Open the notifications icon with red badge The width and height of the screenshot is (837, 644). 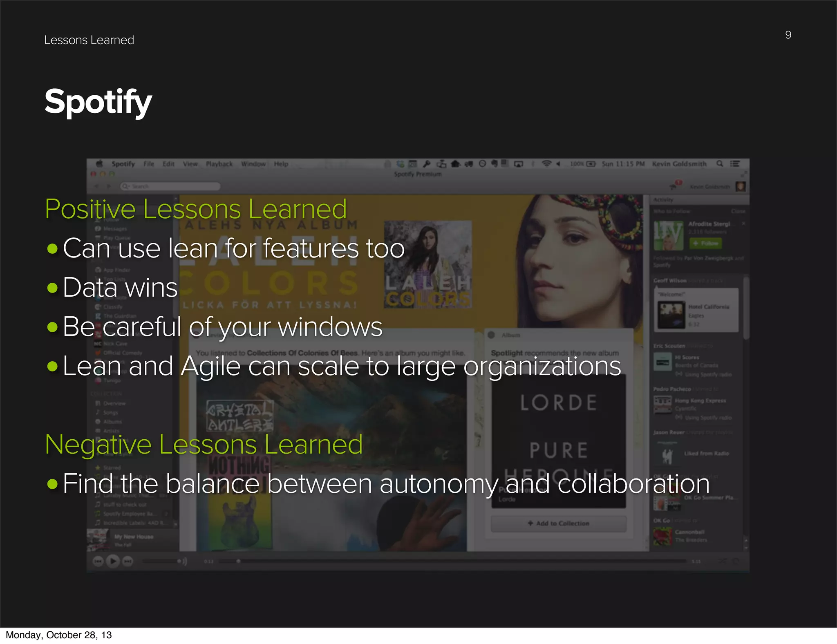coord(675,186)
